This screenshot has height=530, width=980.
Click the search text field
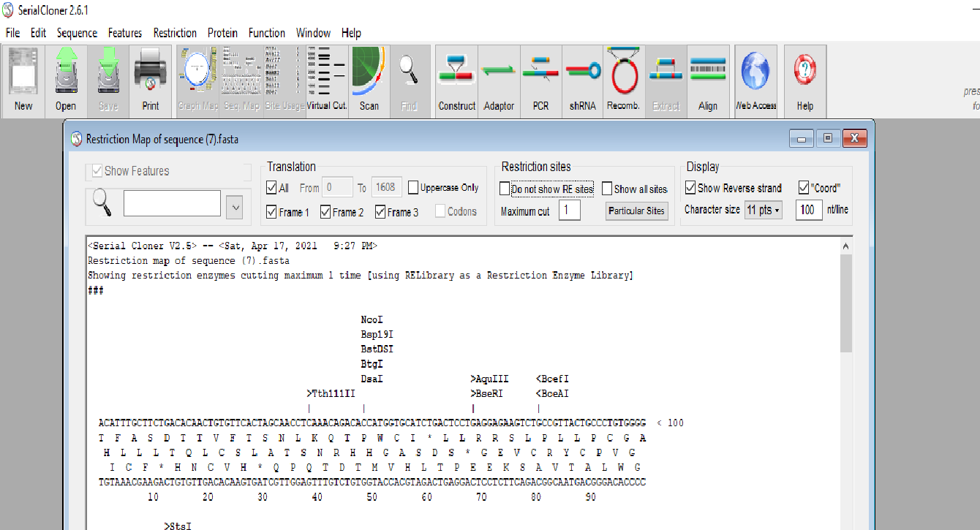point(172,203)
